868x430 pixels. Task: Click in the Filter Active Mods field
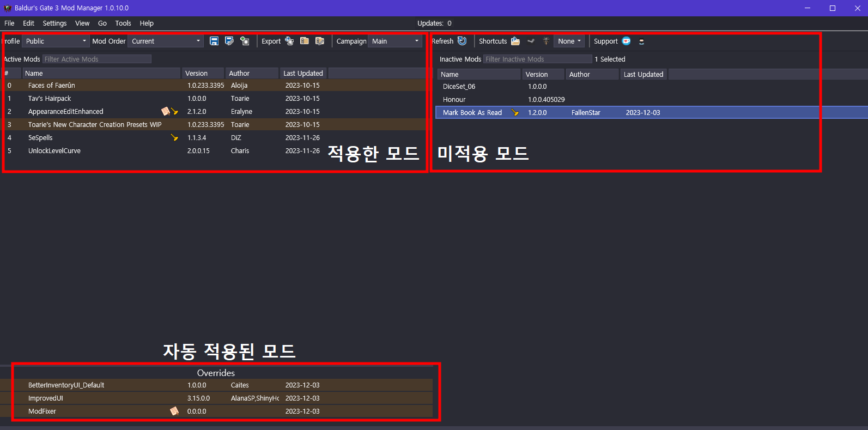pyautogui.click(x=97, y=59)
